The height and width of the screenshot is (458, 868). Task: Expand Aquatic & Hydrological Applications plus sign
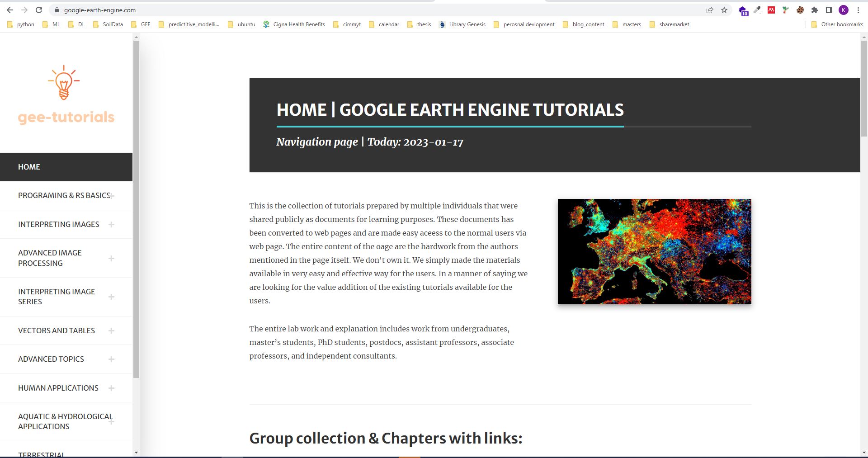[x=112, y=421]
